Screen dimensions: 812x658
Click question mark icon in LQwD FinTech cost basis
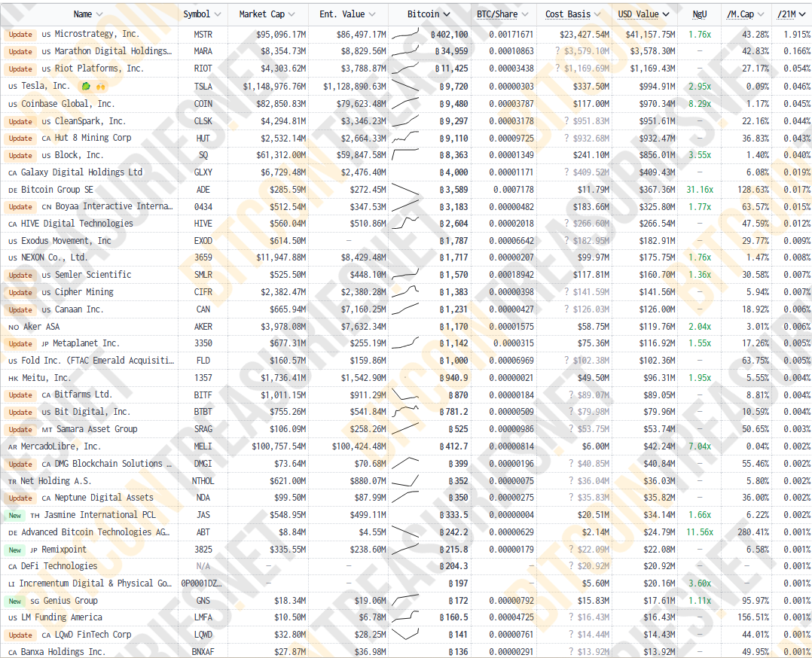571,635
